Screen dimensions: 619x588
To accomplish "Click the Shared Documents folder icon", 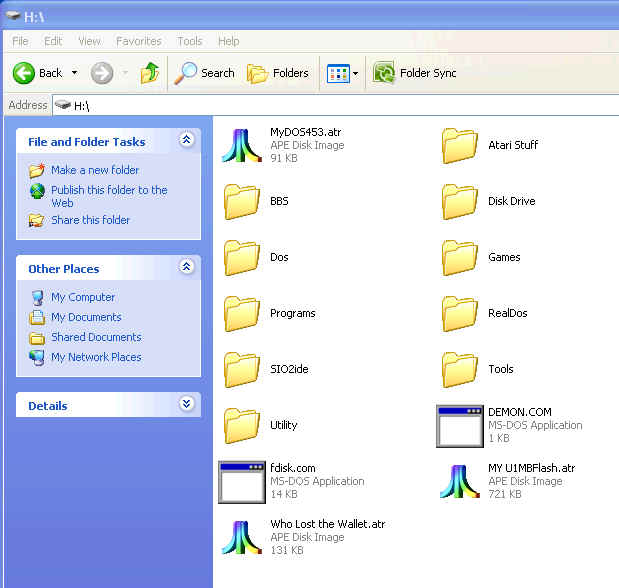I will [37, 338].
